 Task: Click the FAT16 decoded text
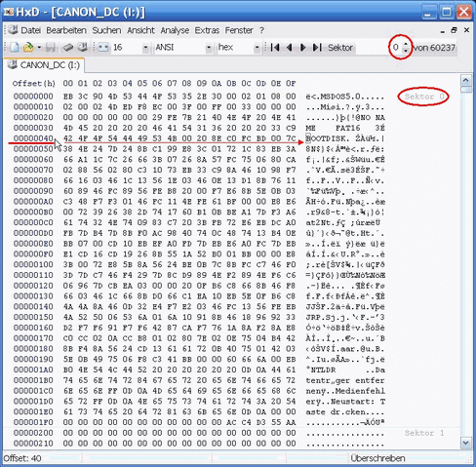point(348,128)
